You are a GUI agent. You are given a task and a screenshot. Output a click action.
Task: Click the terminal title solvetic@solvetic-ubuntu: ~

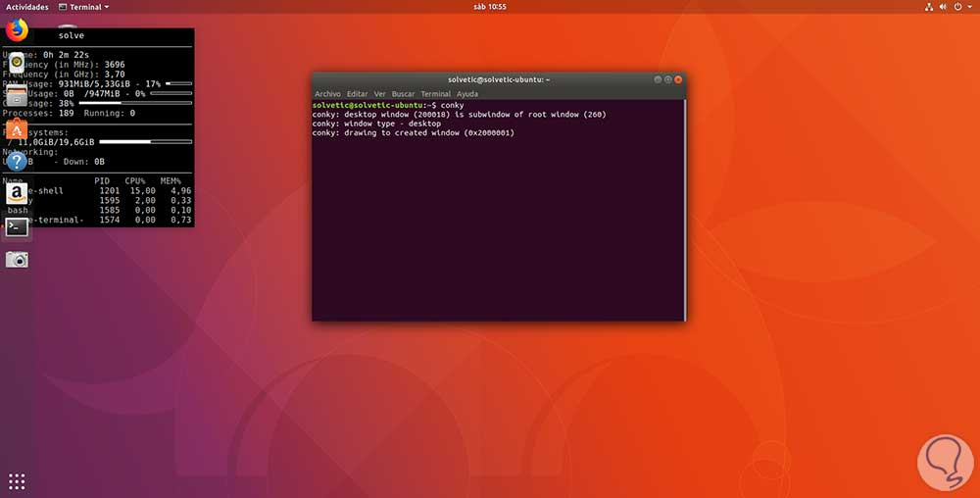(x=499, y=80)
